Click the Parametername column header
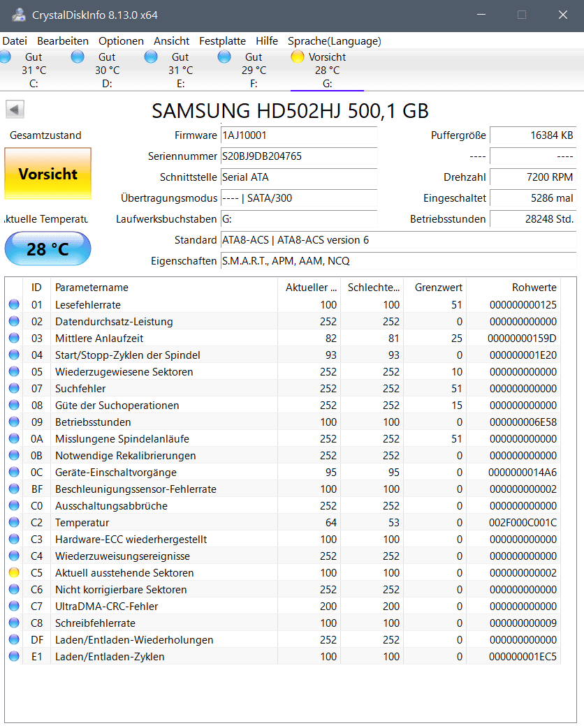 click(x=164, y=288)
